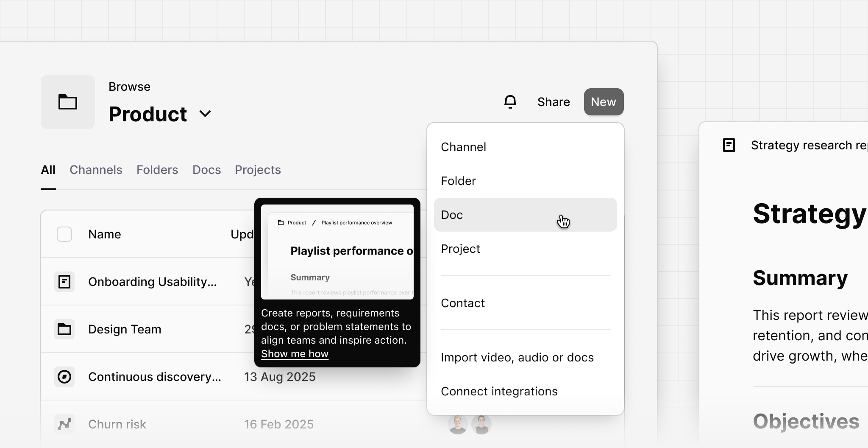Click the notification bell icon

(510, 102)
